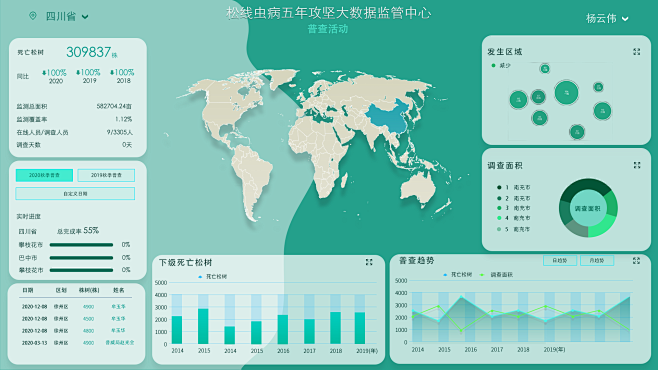The height and width of the screenshot is (370, 658).
Task: Expand the 调查面积 panel to fullscreen
Action: click(x=637, y=165)
